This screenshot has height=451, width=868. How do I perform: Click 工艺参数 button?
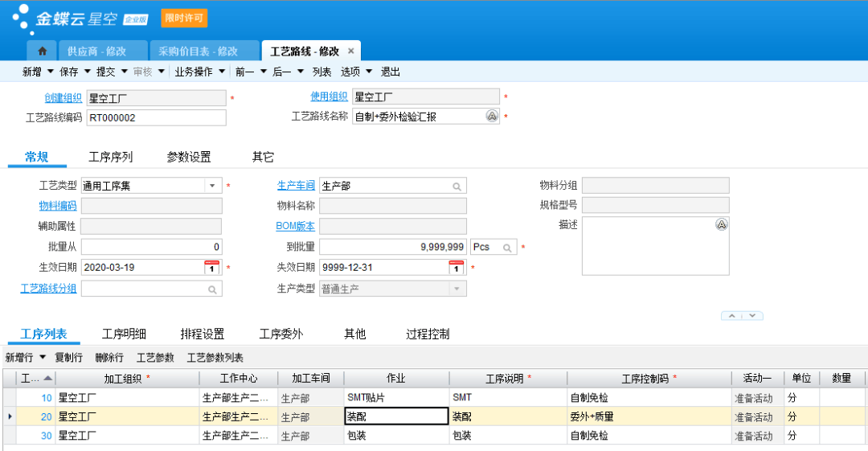[155, 358]
